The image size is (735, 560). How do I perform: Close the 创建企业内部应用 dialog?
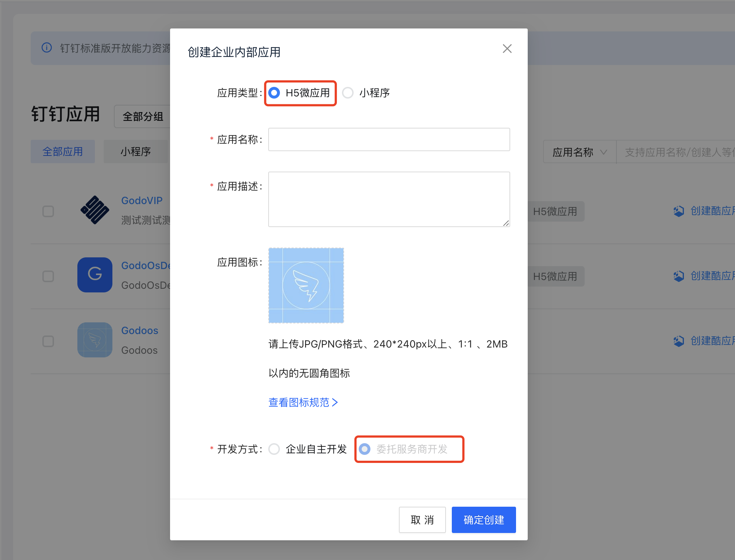507,48
